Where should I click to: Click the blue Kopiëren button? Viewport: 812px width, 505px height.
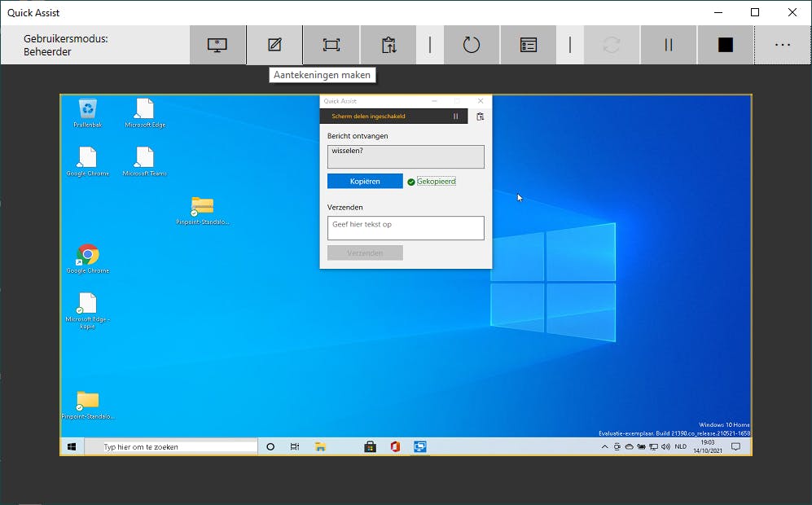pyautogui.click(x=365, y=182)
